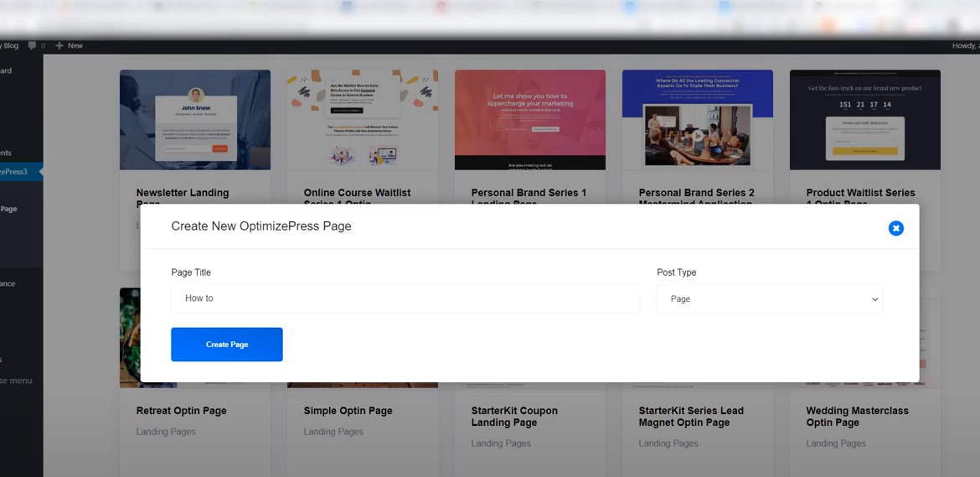Click Landing Pages under StarterKit Series Lead Magnet
The width and height of the screenshot is (980, 477).
point(668,443)
